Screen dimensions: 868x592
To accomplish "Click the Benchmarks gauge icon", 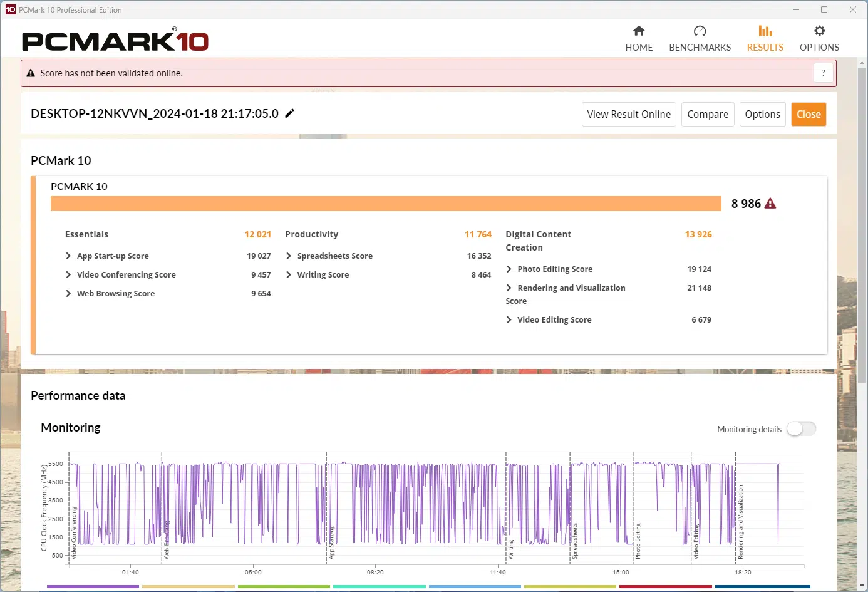I will (x=700, y=31).
